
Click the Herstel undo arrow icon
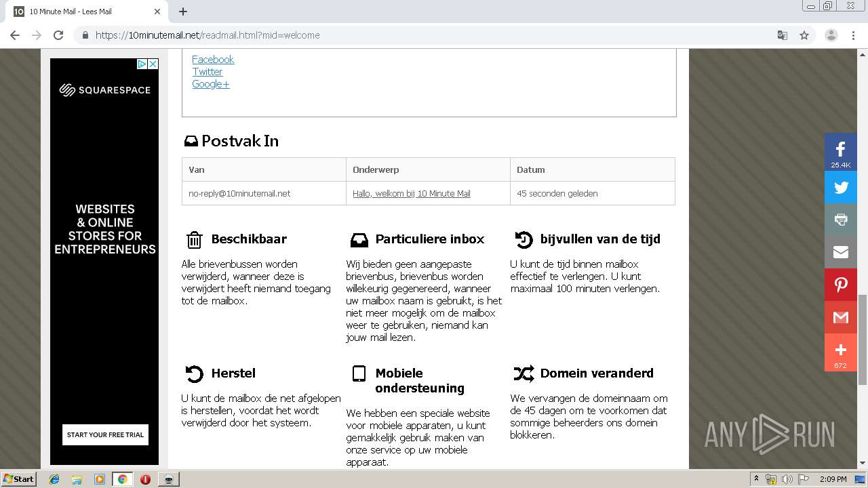[x=195, y=373]
